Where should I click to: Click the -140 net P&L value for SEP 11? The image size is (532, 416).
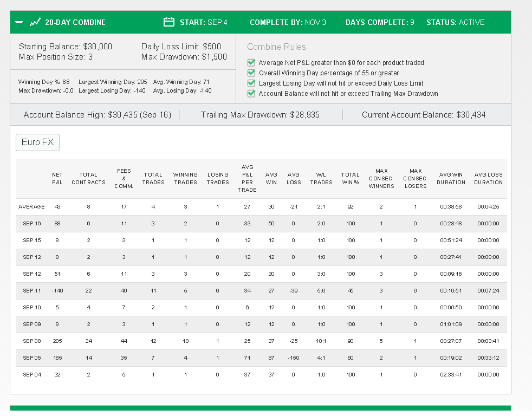click(x=57, y=291)
